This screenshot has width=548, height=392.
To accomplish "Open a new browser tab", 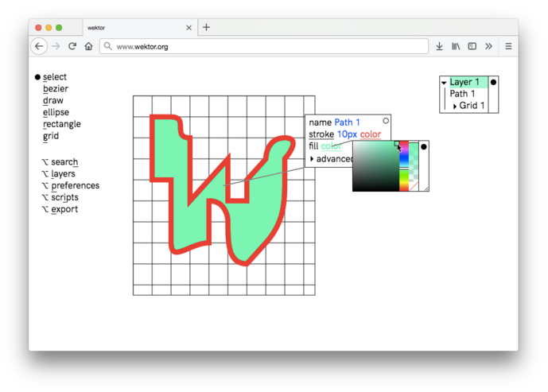I will click(x=207, y=28).
